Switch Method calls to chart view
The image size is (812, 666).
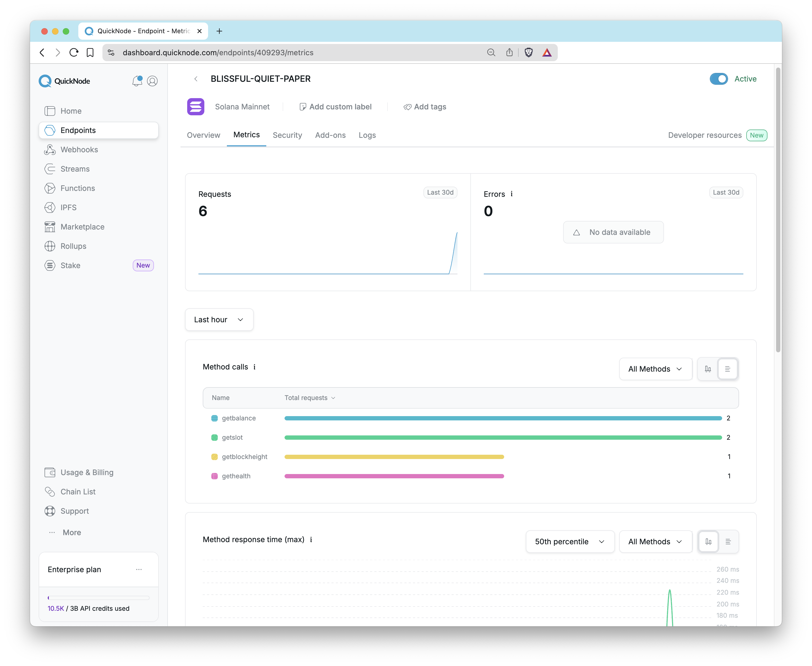708,369
